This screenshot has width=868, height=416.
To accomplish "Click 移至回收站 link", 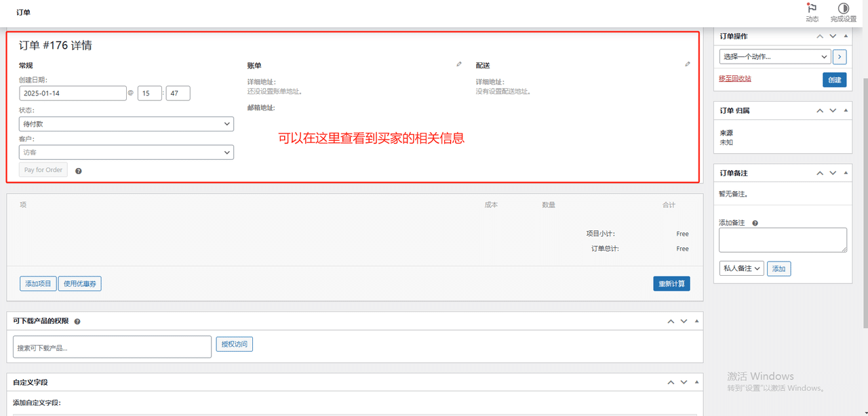I will (735, 79).
